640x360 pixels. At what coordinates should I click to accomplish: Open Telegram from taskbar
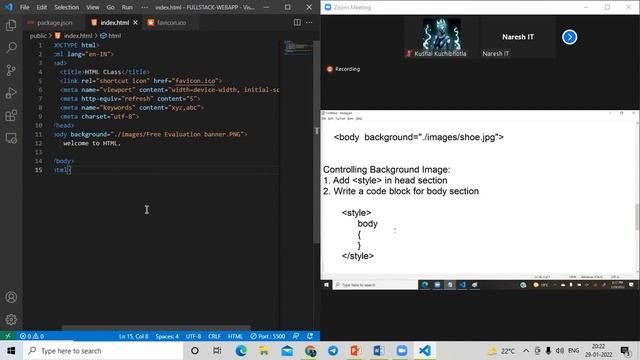point(333,351)
